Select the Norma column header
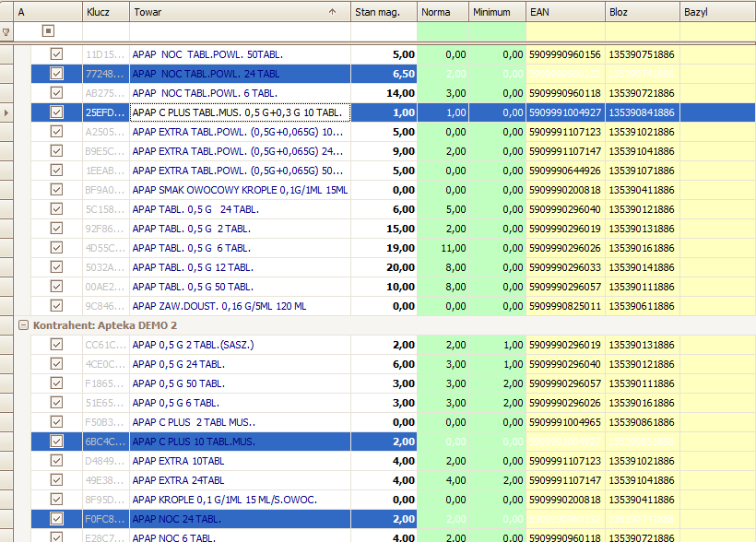Screen dimensions: 756x542 tap(435, 12)
